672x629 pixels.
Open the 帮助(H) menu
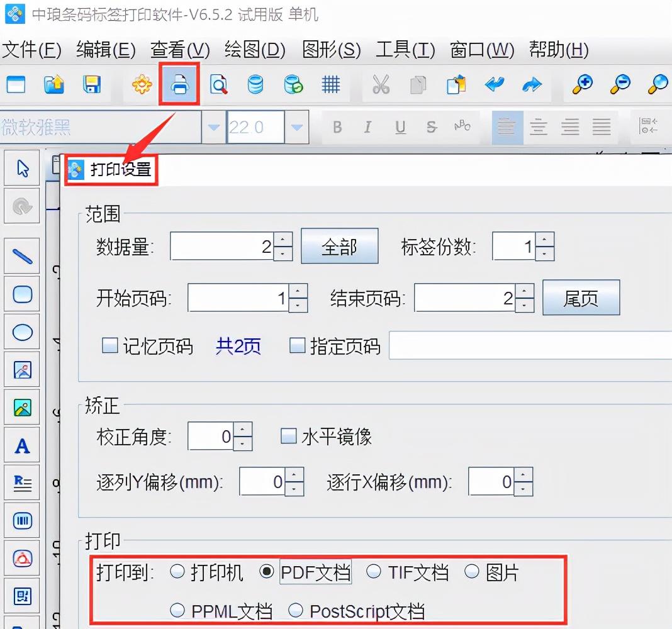click(559, 50)
